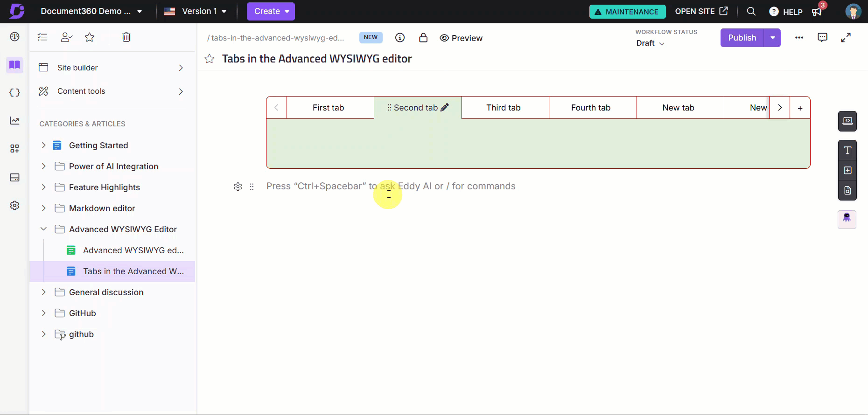Image resolution: width=868 pixels, height=415 pixels.
Task: Click the block settings gear icon
Action: click(238, 187)
